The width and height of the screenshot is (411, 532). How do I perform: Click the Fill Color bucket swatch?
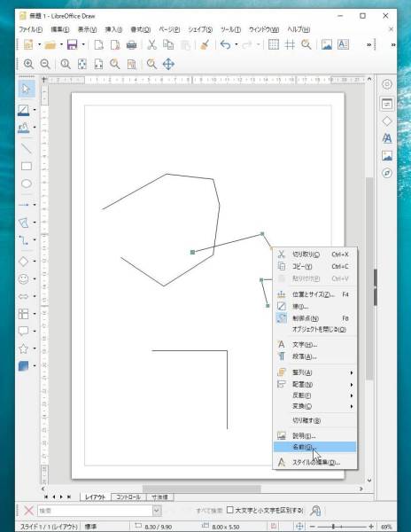pos(23,128)
